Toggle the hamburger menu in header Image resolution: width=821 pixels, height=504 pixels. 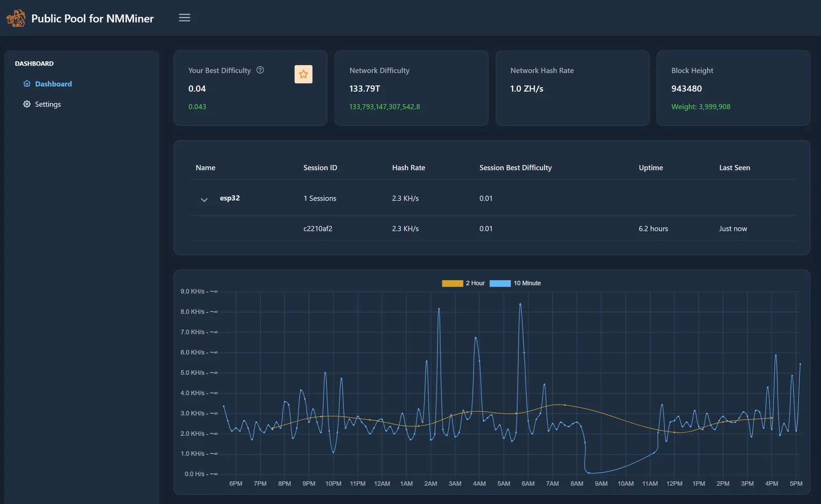(x=184, y=18)
